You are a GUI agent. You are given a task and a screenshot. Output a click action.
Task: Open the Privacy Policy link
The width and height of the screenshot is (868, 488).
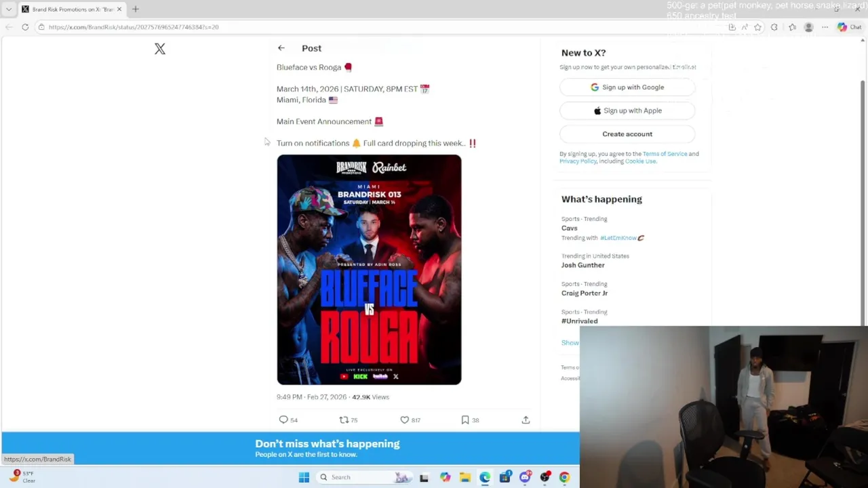coord(578,161)
